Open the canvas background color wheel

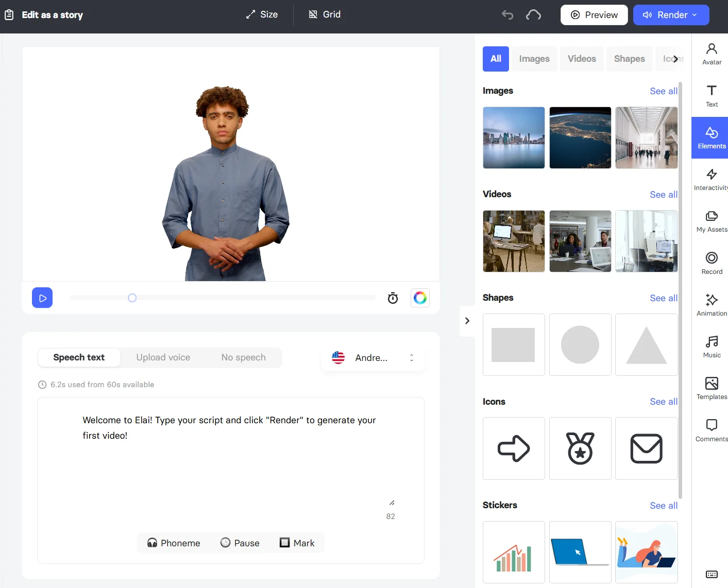[x=420, y=298]
